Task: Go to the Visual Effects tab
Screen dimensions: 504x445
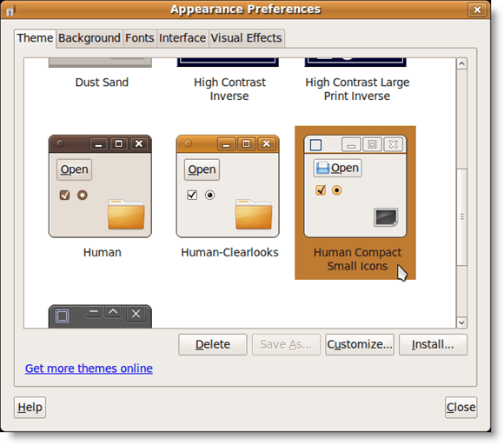Action: [246, 38]
